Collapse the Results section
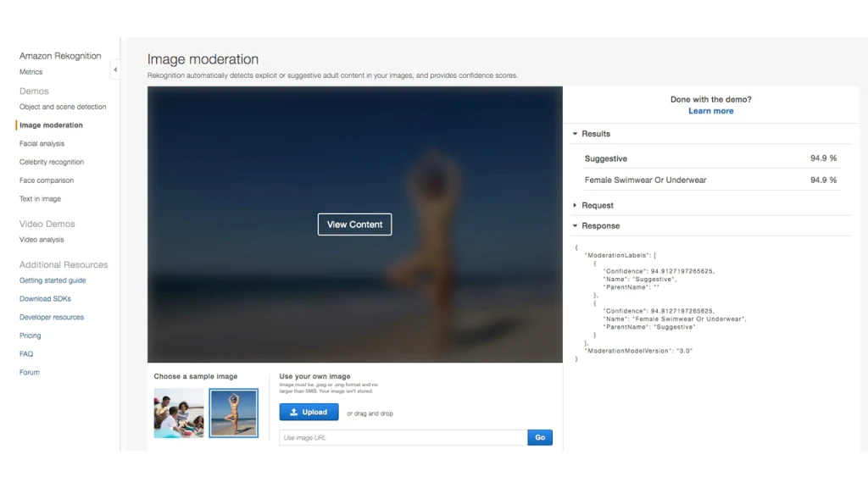Viewport: 868px width, 488px height. [595, 133]
